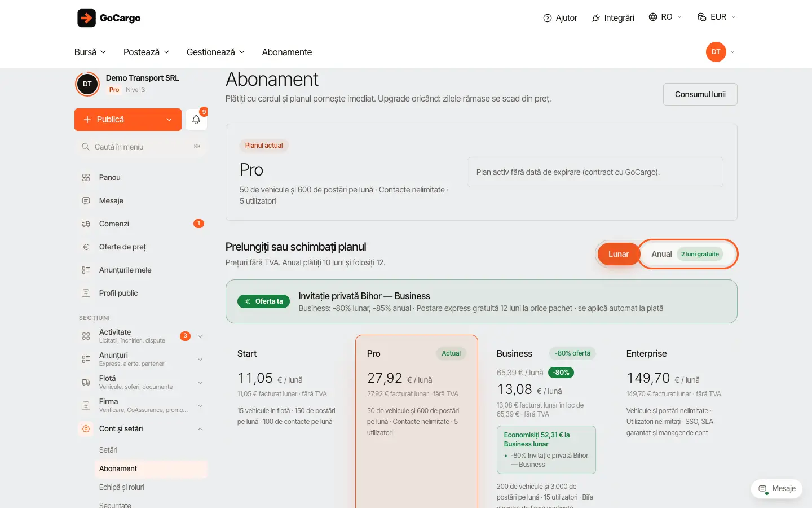Click the Panou dashboard icon
Viewport: 812px width, 508px height.
pyautogui.click(x=86, y=177)
